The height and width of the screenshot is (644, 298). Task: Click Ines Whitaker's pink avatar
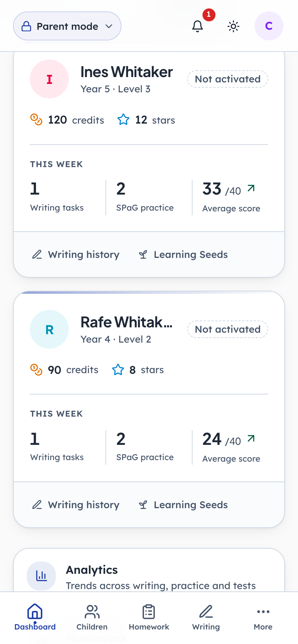click(x=49, y=79)
